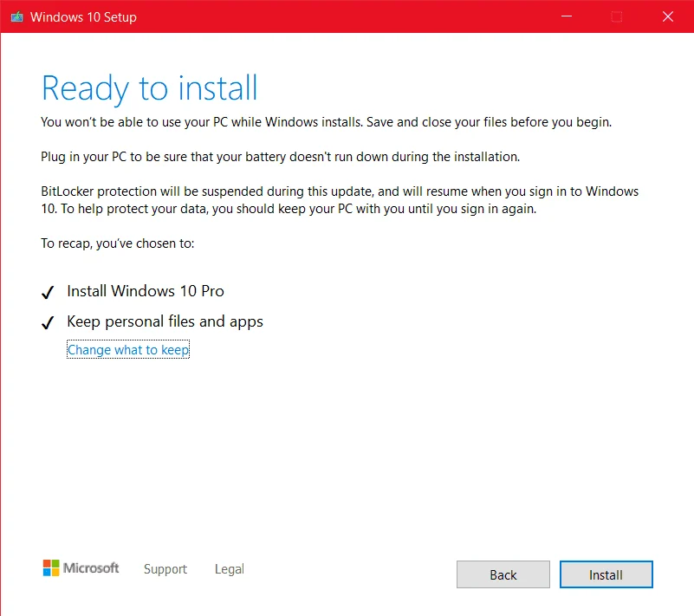Click the checkmark beside Install Windows 10 Pro
Screen dimensions: 694x616
[48, 292]
